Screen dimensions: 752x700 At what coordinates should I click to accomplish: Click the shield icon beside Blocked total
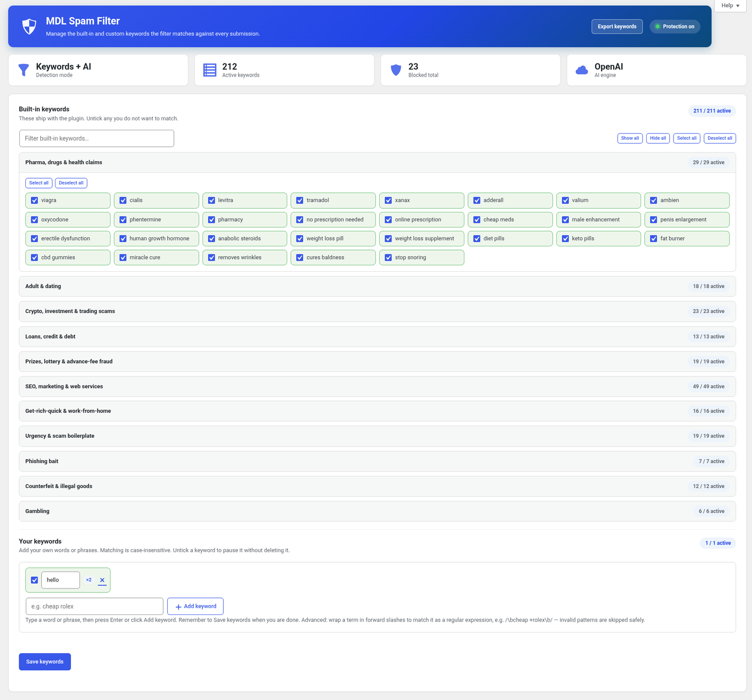point(396,70)
